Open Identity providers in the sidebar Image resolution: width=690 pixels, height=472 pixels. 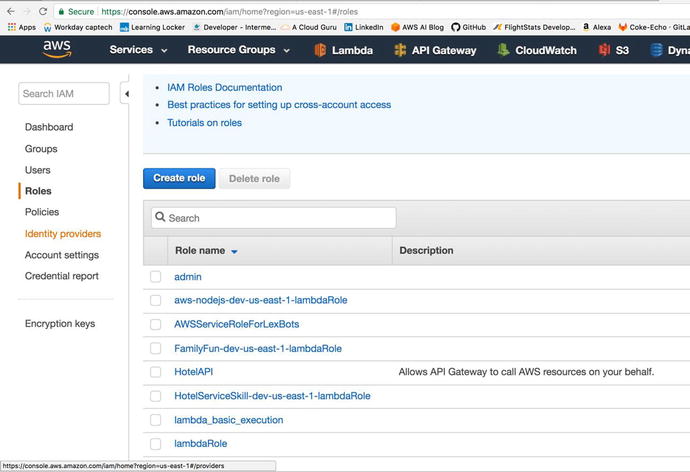(63, 234)
